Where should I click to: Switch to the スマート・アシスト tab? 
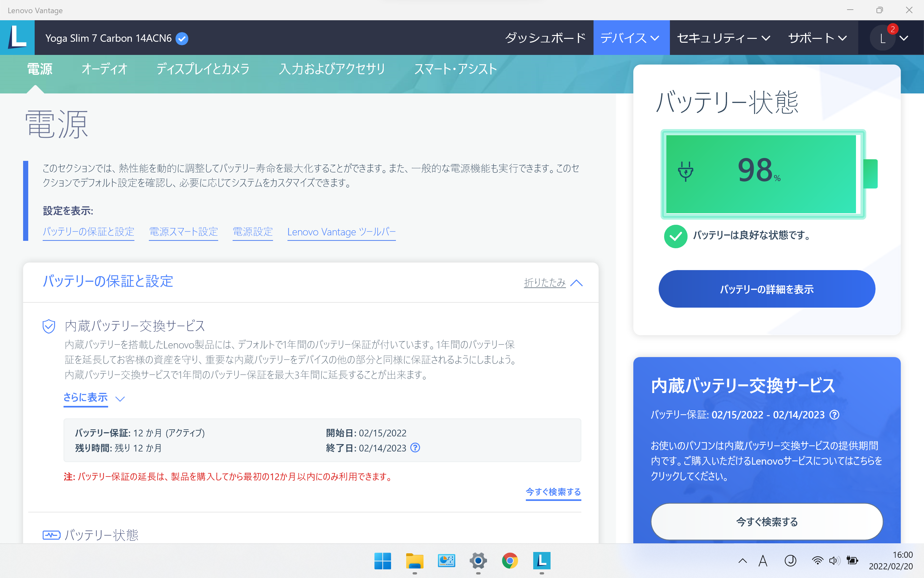point(456,69)
